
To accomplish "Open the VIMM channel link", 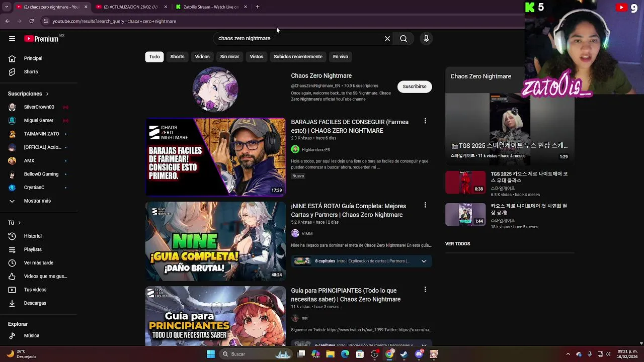I will tap(307, 234).
